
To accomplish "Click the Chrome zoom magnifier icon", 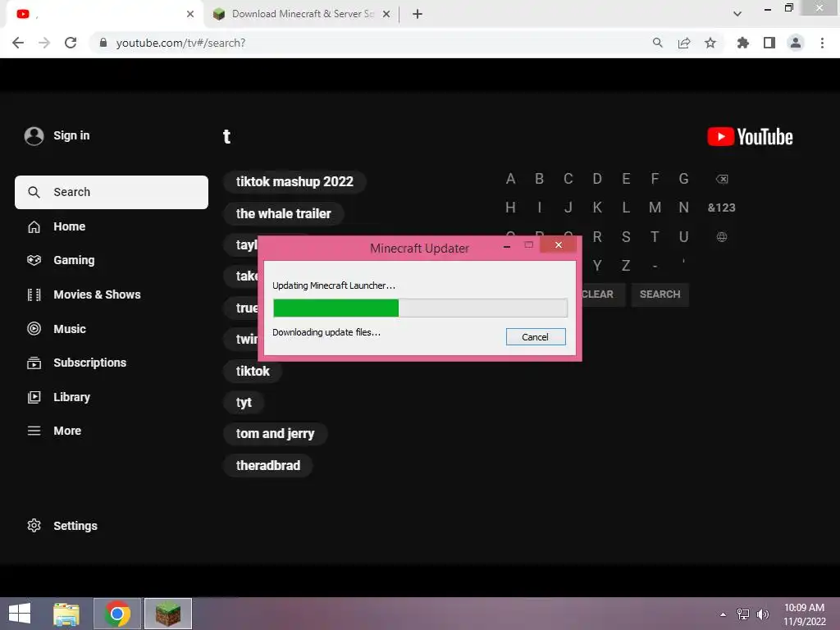I will [657, 43].
